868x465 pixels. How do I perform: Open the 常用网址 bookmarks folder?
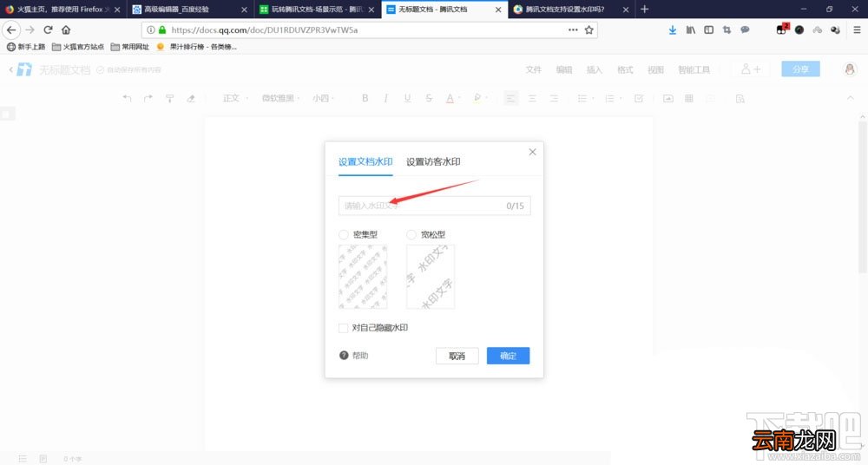coord(130,47)
